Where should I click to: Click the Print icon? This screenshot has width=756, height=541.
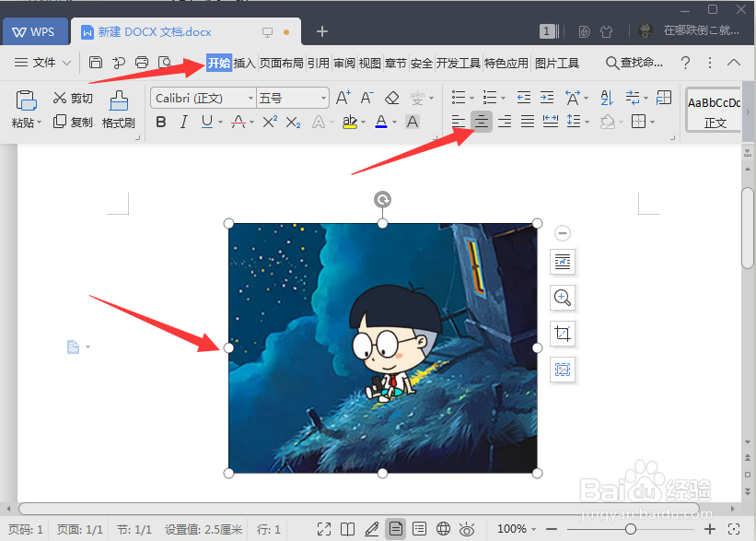click(x=142, y=63)
